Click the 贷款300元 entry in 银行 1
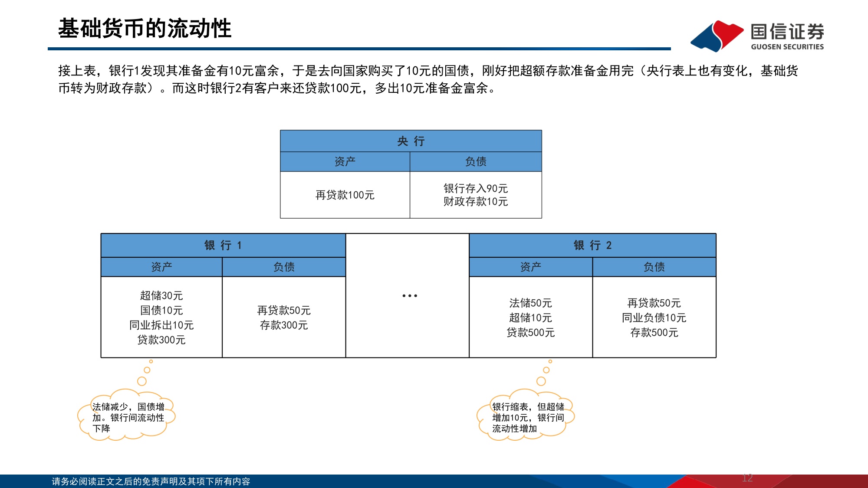Viewport: 868px width, 488px height. pos(161,340)
